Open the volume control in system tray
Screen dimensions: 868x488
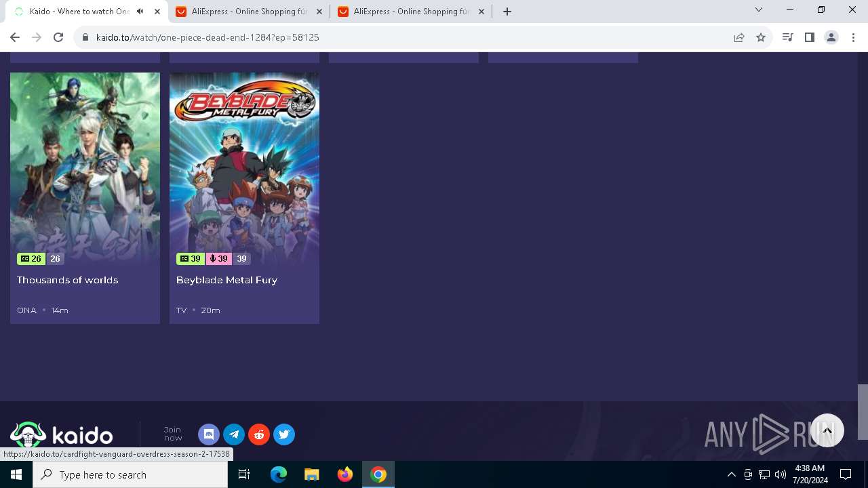coord(781,474)
